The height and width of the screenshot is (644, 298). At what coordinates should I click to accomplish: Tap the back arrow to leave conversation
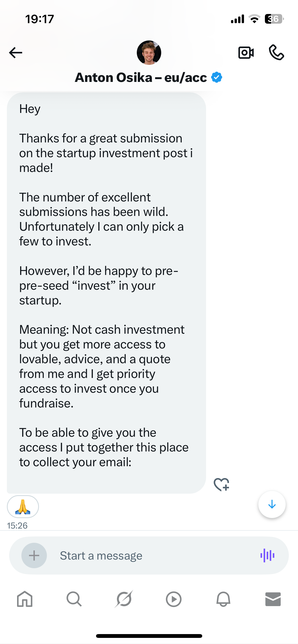(16, 53)
